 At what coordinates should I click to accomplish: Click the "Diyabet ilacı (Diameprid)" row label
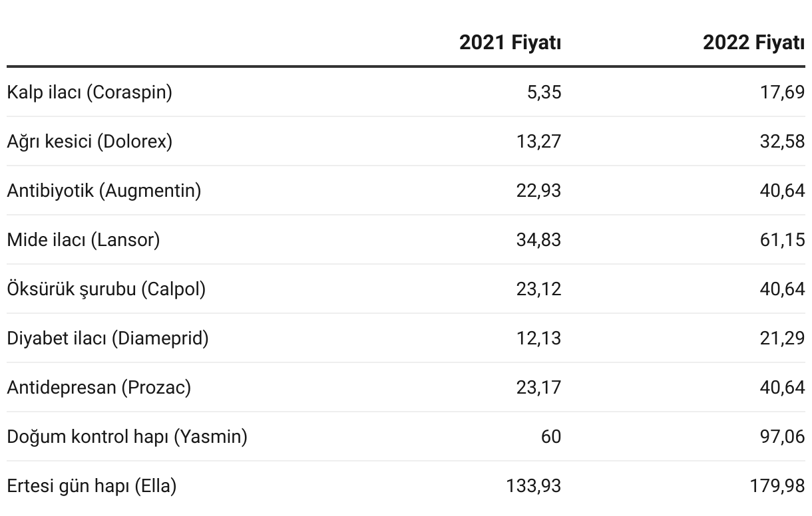click(108, 338)
